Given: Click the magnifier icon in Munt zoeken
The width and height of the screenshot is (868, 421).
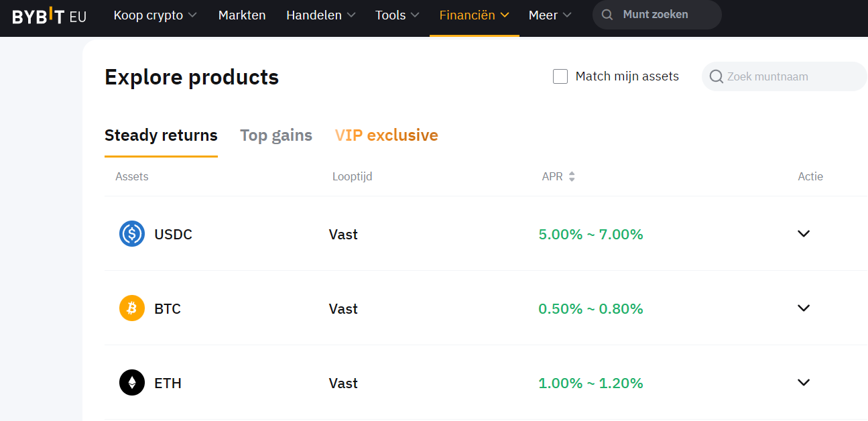Looking at the screenshot, I should click(607, 15).
